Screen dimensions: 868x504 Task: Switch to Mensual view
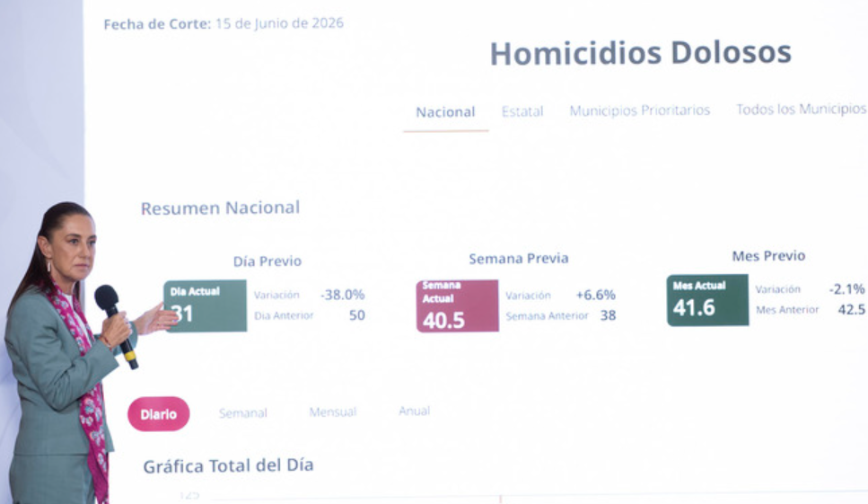[x=333, y=412]
